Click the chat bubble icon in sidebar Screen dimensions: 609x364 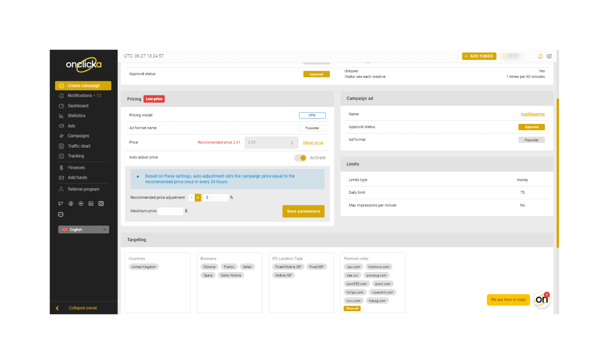pyautogui.click(x=61, y=215)
